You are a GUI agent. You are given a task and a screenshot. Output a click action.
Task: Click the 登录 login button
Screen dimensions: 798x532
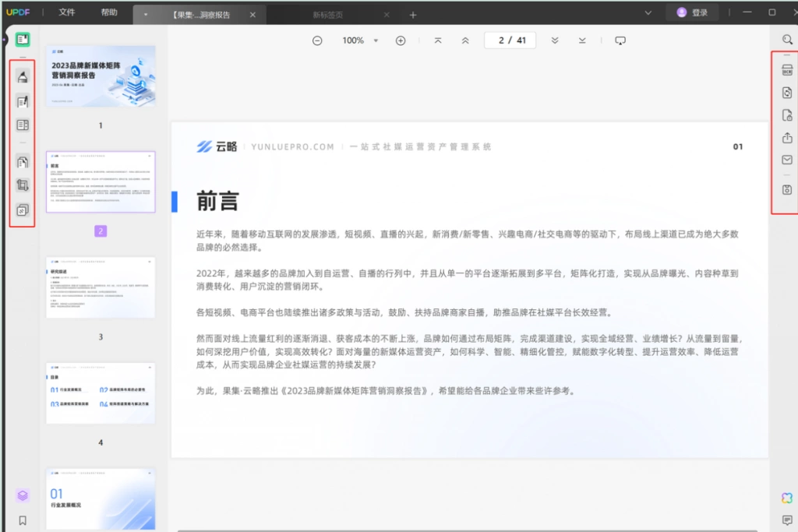click(x=693, y=12)
